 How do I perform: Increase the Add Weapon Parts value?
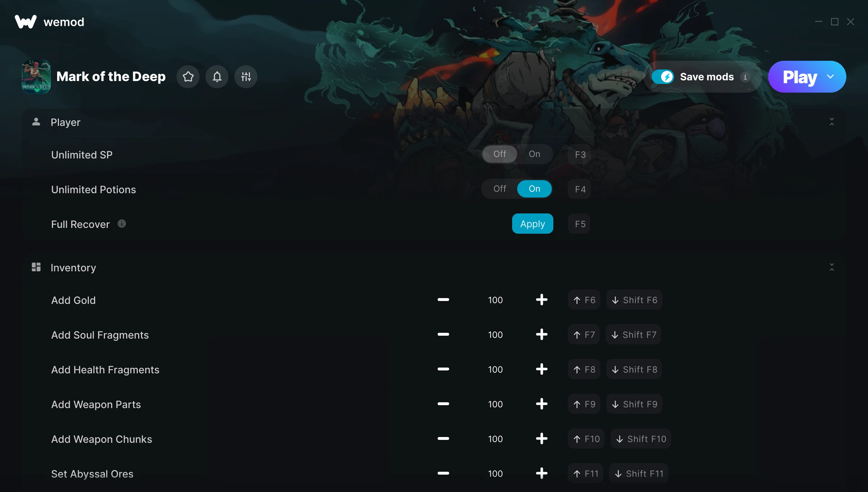541,404
